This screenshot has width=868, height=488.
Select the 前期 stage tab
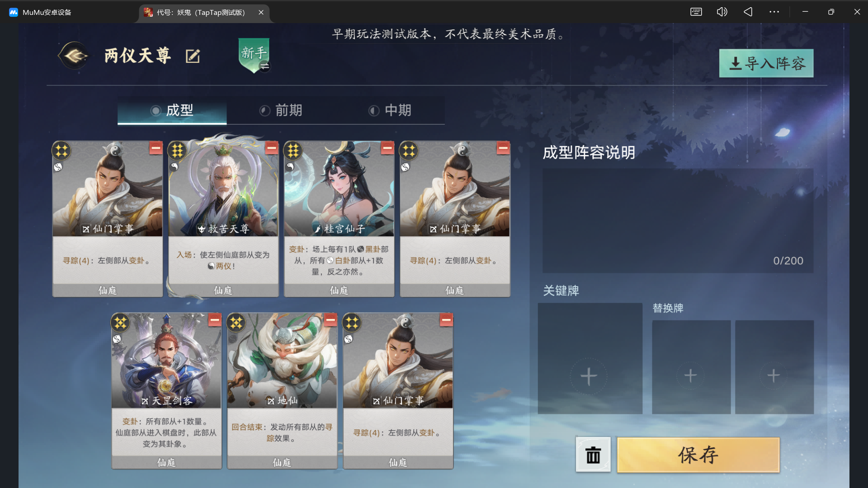coord(281,110)
